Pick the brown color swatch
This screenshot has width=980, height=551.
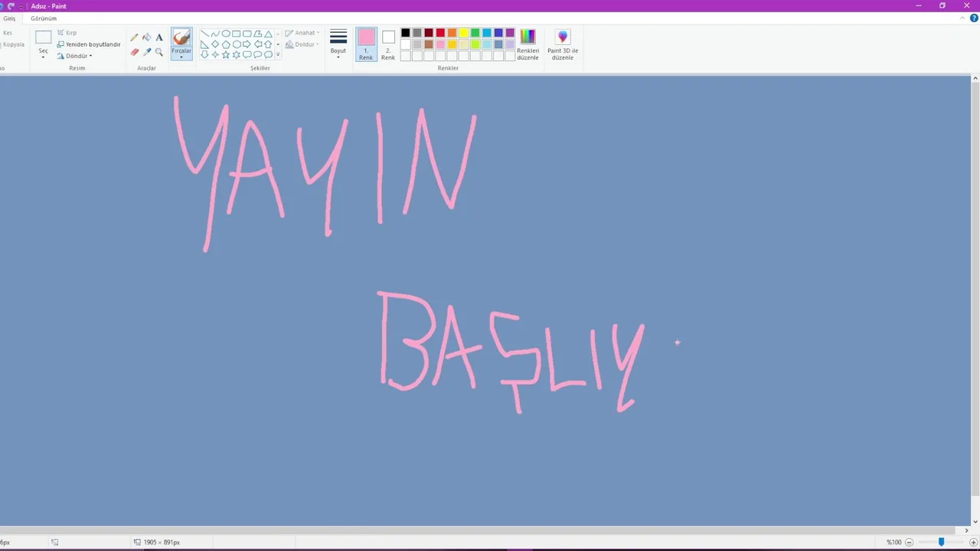(x=429, y=44)
